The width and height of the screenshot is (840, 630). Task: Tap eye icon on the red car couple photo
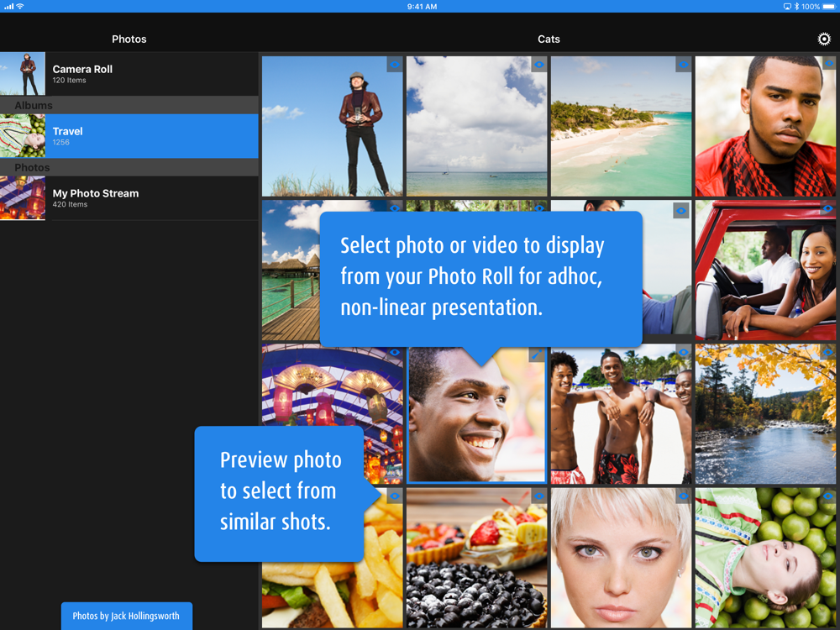tap(828, 208)
